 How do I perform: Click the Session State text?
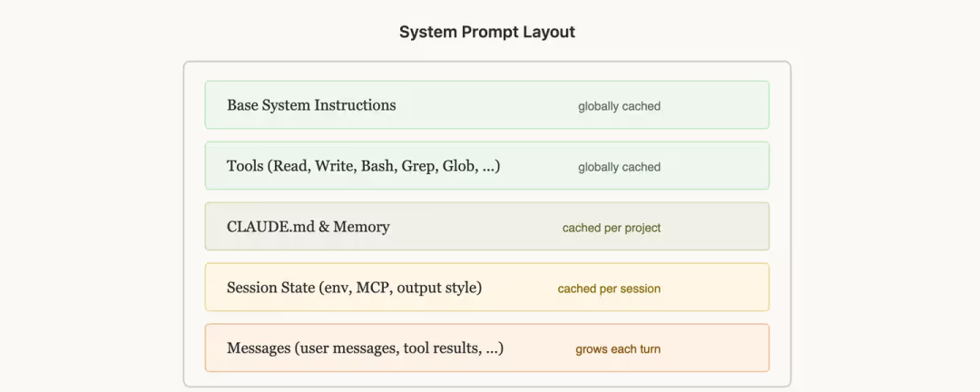[269, 288]
